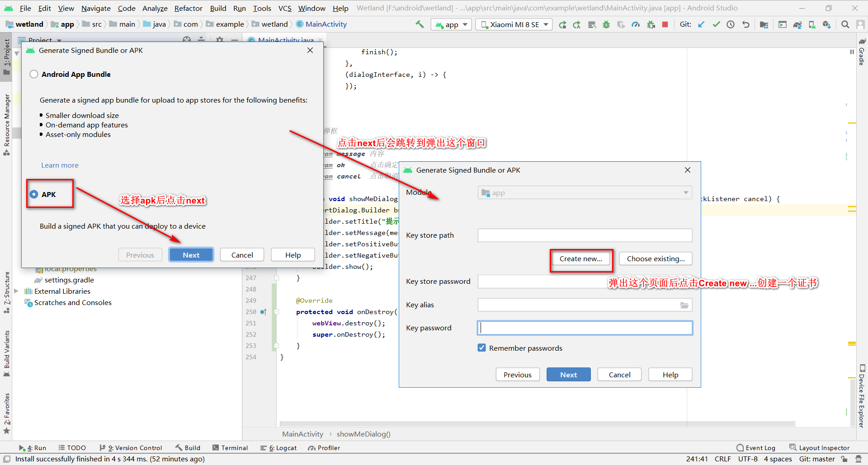Screen dimensions: 868x465
Task: Click the Create new... button
Action: [x=580, y=258]
